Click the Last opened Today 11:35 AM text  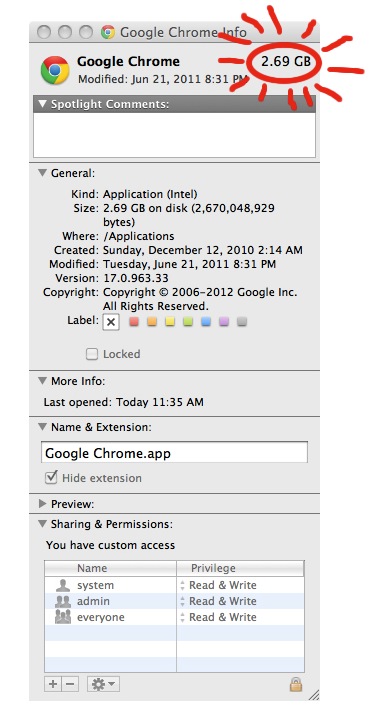pos(124,403)
